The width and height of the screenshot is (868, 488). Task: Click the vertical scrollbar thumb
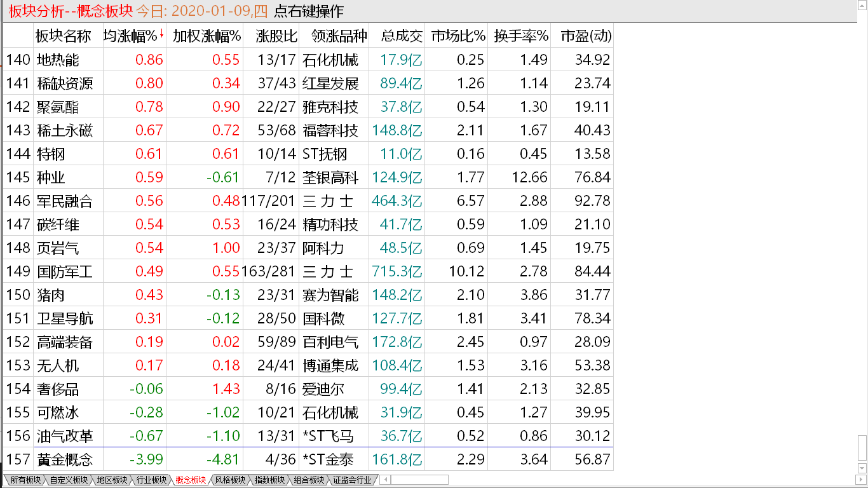tap(862, 449)
